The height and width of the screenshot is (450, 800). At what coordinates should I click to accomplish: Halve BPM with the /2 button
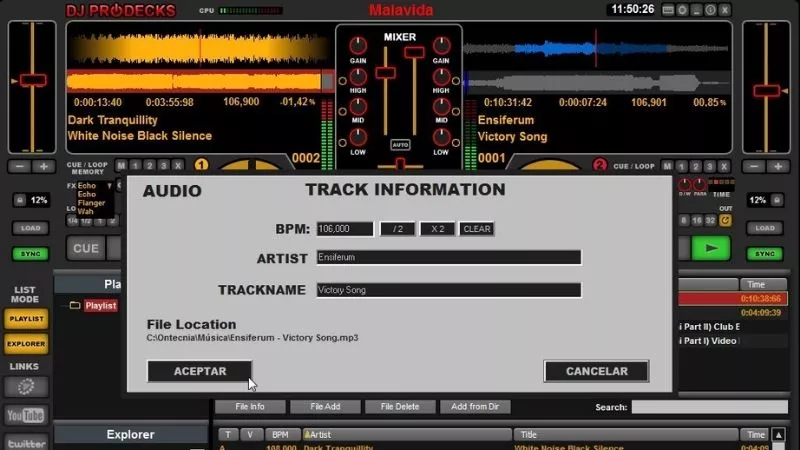(397, 229)
